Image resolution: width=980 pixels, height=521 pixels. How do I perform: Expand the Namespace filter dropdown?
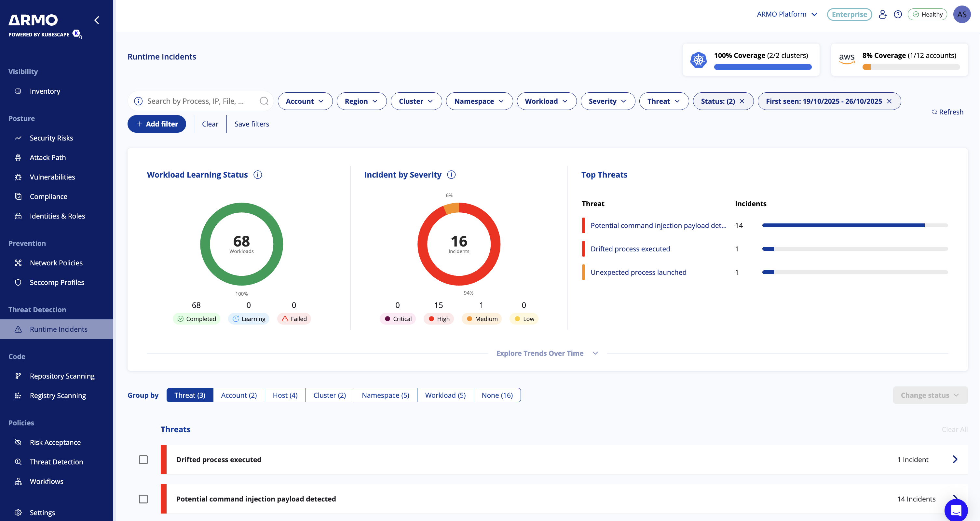tap(479, 101)
